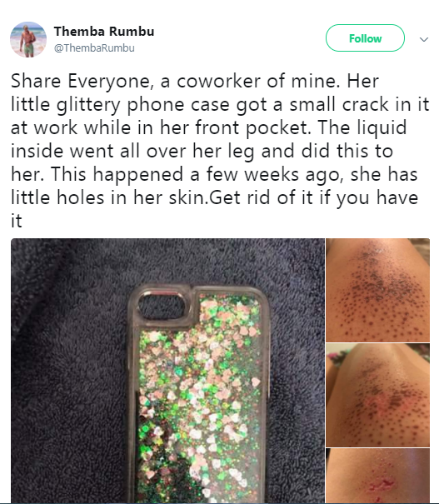This screenshot has height=504, width=439.
Task: Click the camera cutout on the phone case
Action: coord(162,306)
